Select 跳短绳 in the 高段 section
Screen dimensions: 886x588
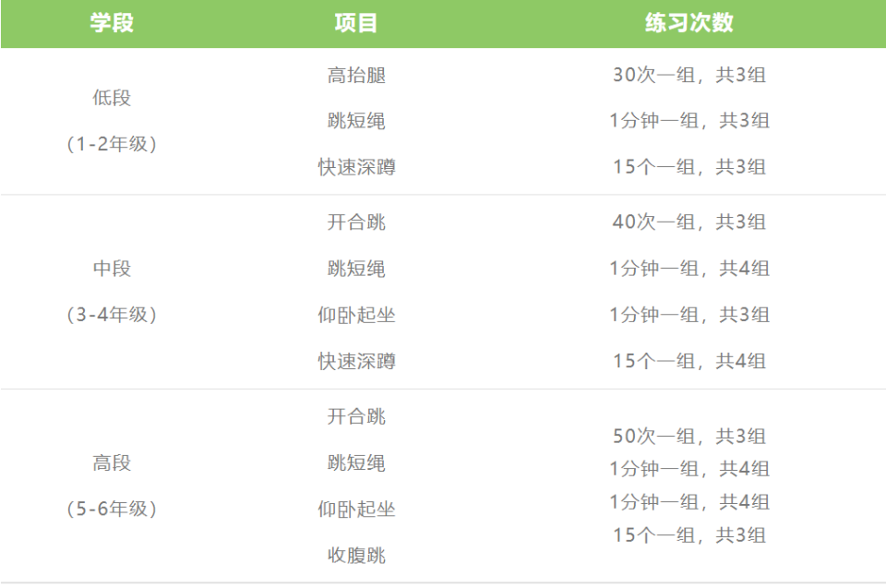point(356,463)
